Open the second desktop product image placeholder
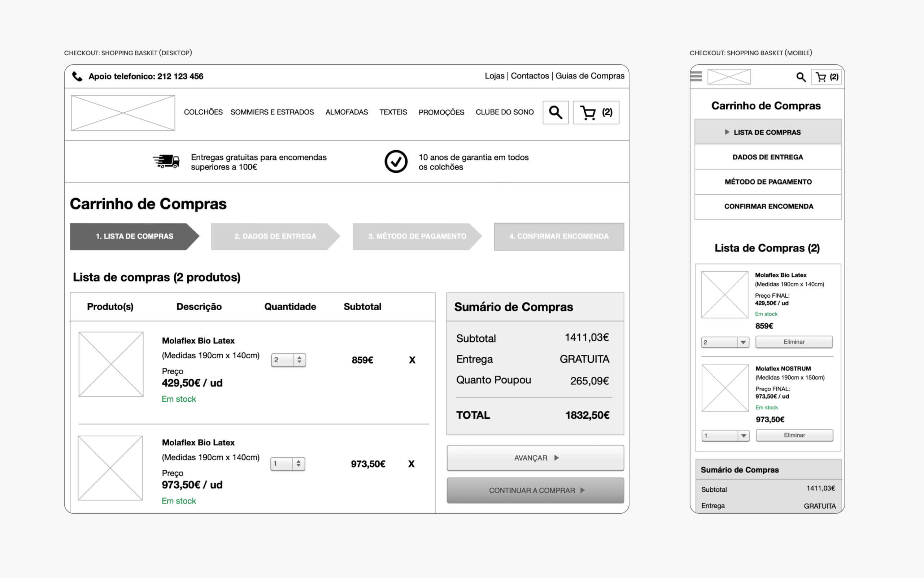Viewport: 924px width, 578px height. pos(110,468)
